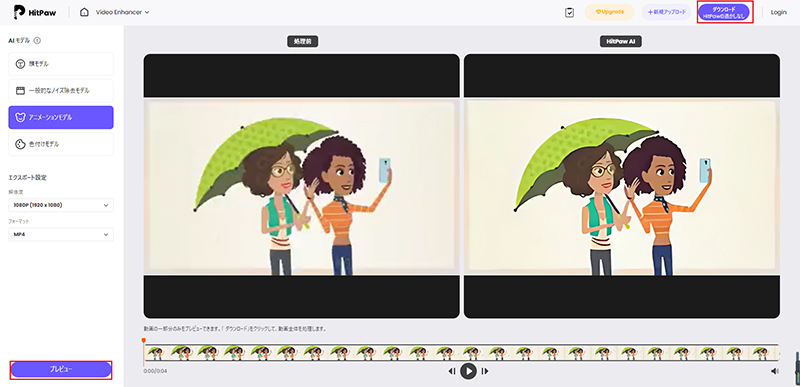Click the orange timeline playhead marker
The height and width of the screenshot is (387, 800).
(x=143, y=341)
